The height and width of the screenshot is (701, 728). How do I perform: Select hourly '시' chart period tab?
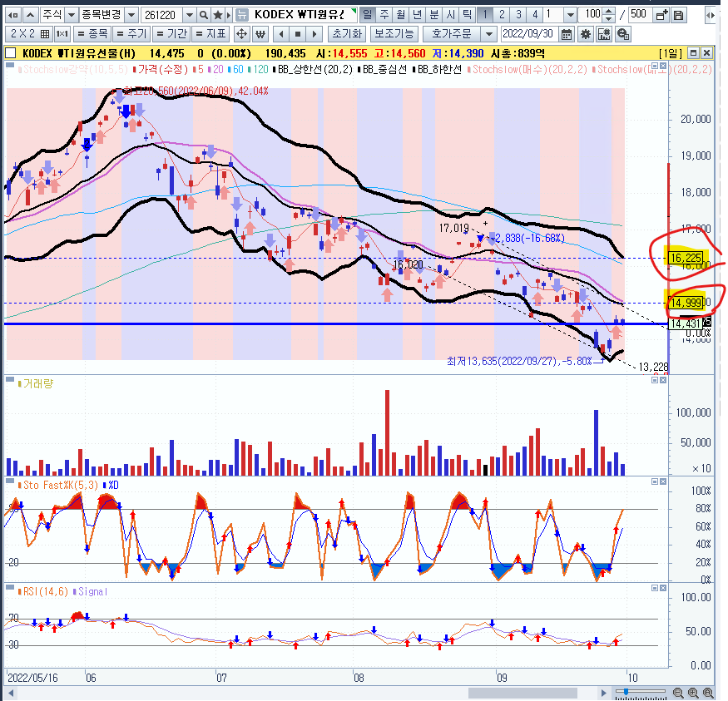450,15
